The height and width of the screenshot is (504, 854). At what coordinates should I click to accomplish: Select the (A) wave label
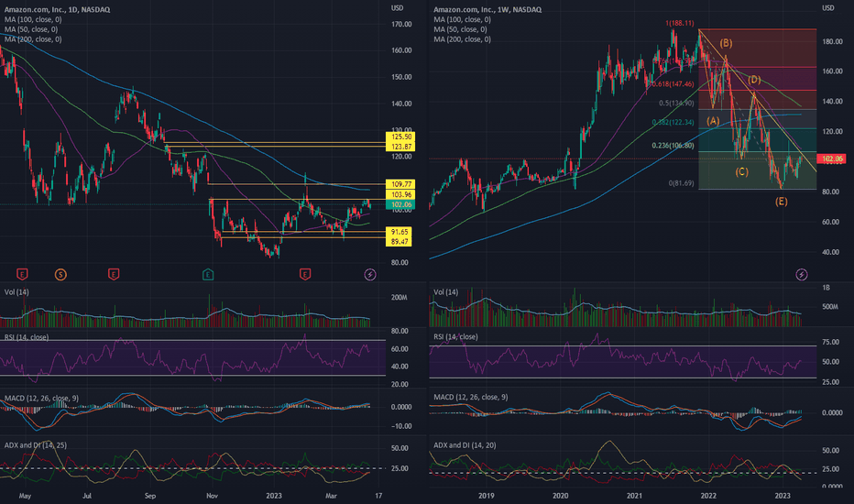[x=713, y=121]
